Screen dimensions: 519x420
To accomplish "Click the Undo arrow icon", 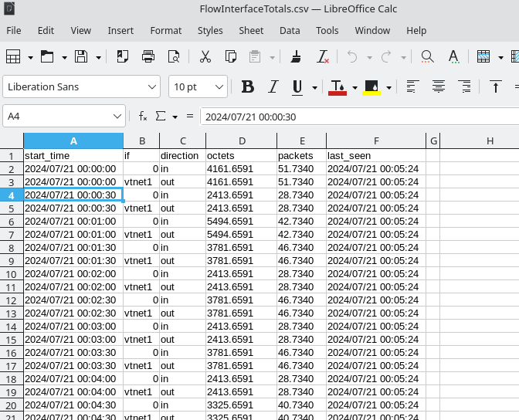I will pos(352,57).
